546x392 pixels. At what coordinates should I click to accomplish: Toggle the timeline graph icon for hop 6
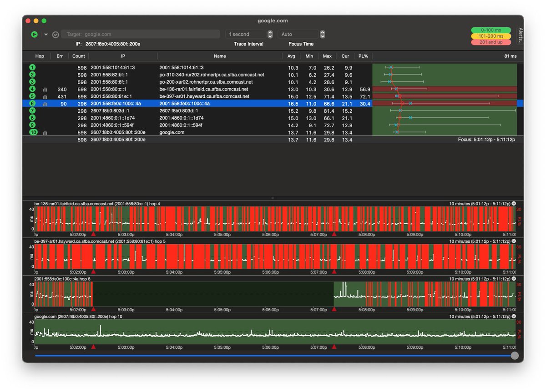click(x=45, y=104)
